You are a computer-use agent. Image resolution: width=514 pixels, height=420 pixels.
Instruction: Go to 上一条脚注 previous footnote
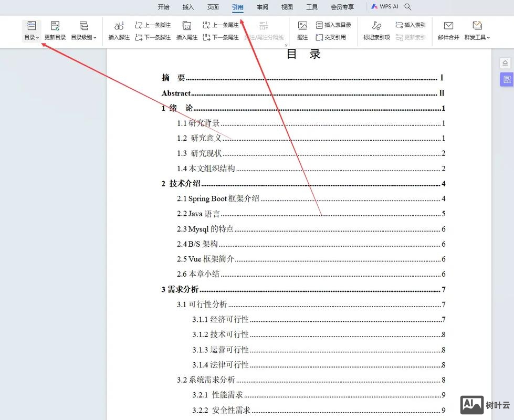click(x=153, y=25)
